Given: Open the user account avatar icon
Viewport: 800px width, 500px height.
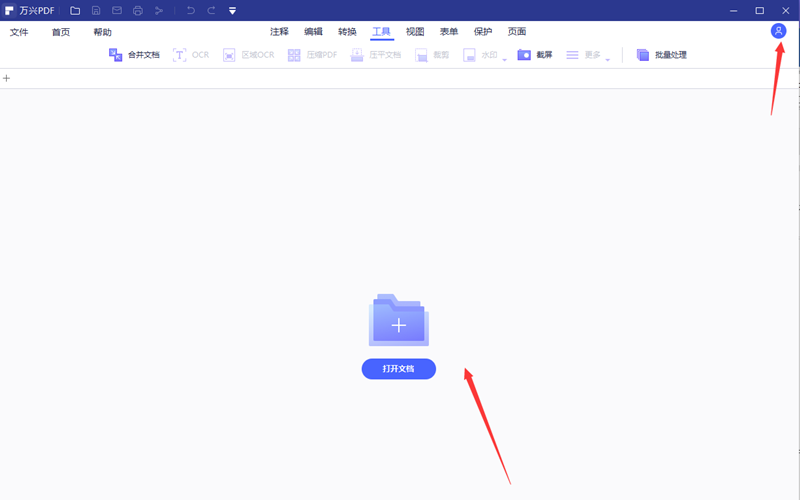Looking at the screenshot, I should pyautogui.click(x=778, y=31).
